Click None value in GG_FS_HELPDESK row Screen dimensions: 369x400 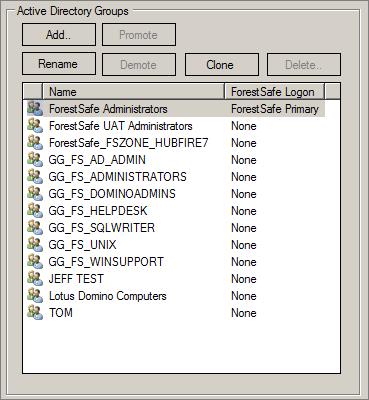[244, 211]
